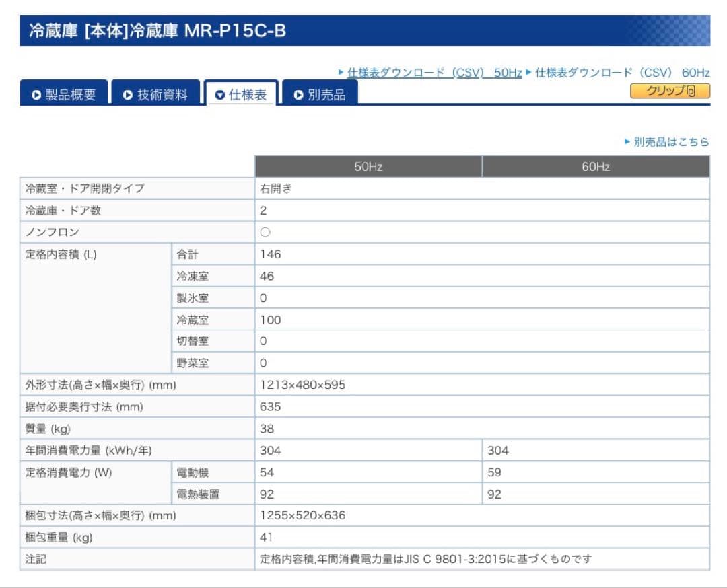Select the 50Hz column header
The width and height of the screenshot is (727, 588).
point(368,167)
